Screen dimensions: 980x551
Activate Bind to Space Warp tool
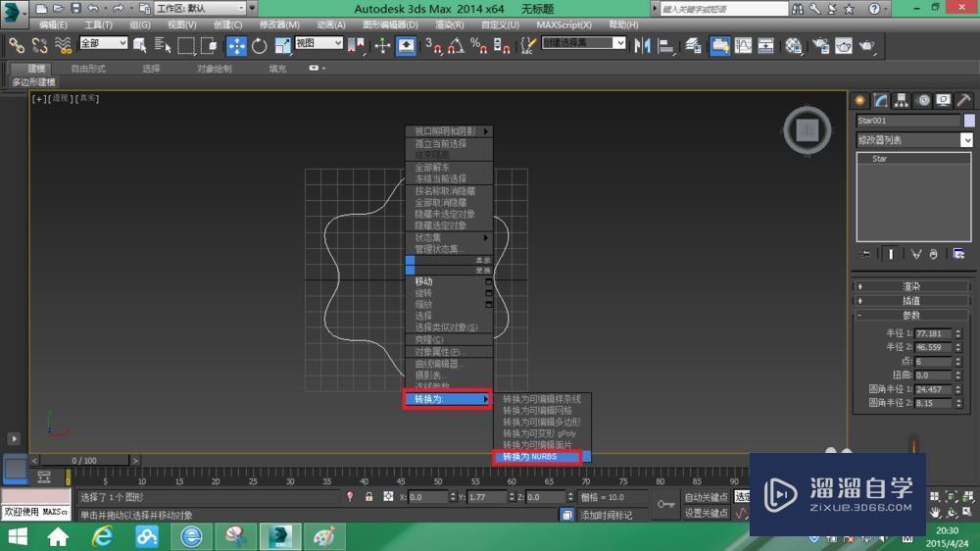pos(63,46)
